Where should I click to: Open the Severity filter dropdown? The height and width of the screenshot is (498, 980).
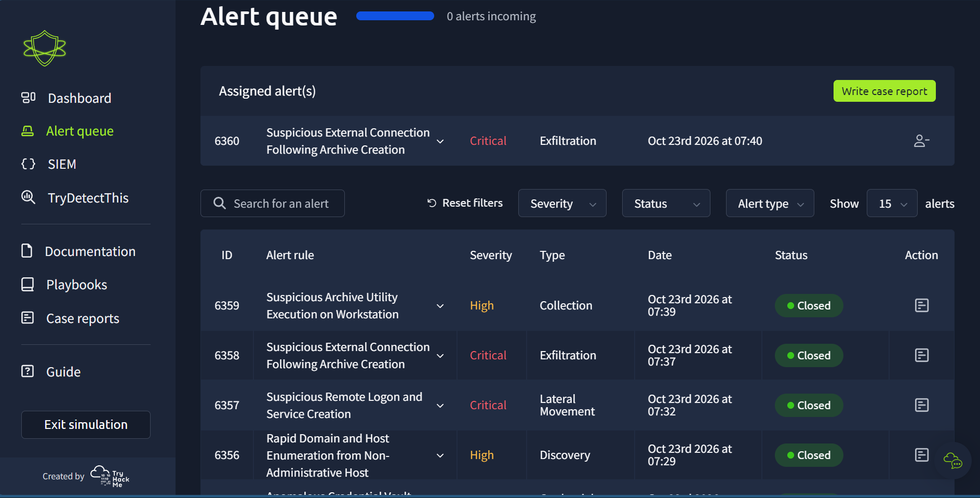click(x=562, y=204)
